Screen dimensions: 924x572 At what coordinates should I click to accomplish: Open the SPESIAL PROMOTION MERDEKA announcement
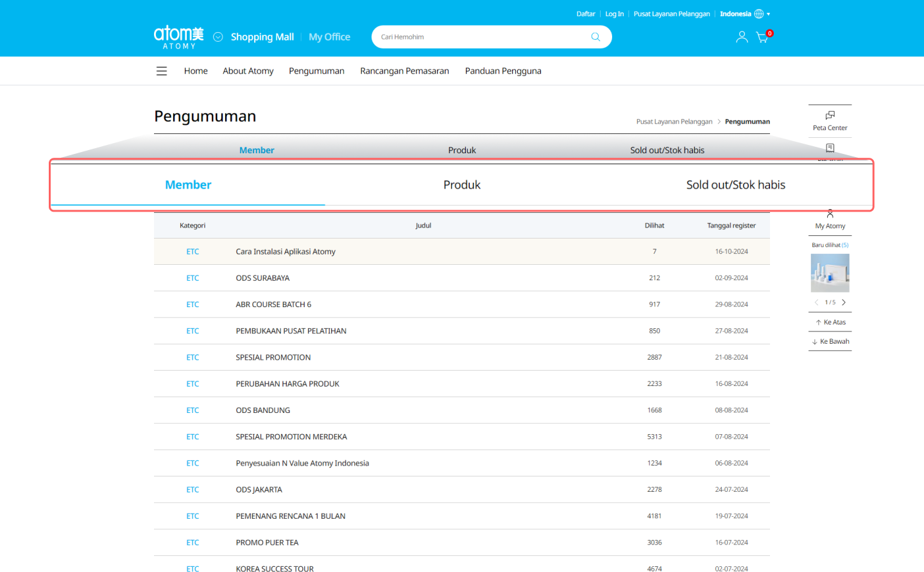291,437
